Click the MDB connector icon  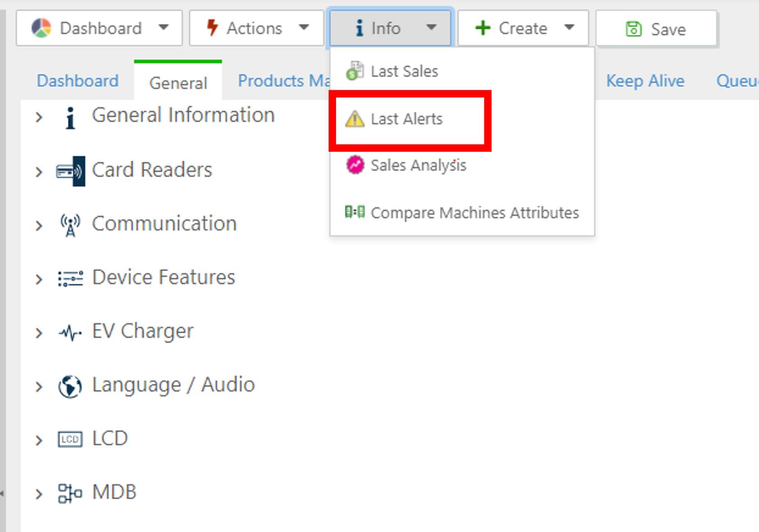pyautogui.click(x=70, y=493)
